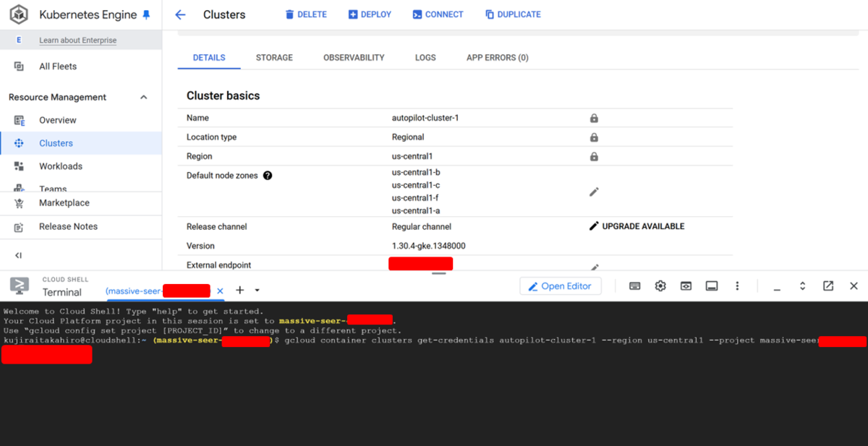Click the lock icon in Name row
The image size is (868, 446).
click(594, 118)
